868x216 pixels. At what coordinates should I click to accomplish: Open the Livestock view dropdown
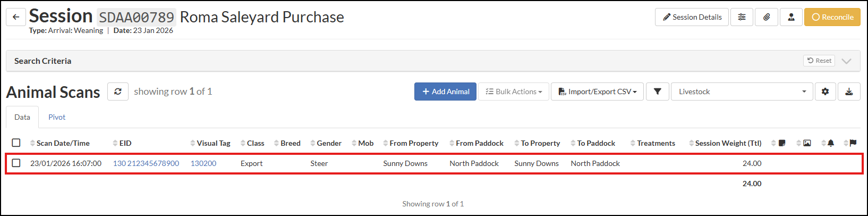click(x=742, y=92)
